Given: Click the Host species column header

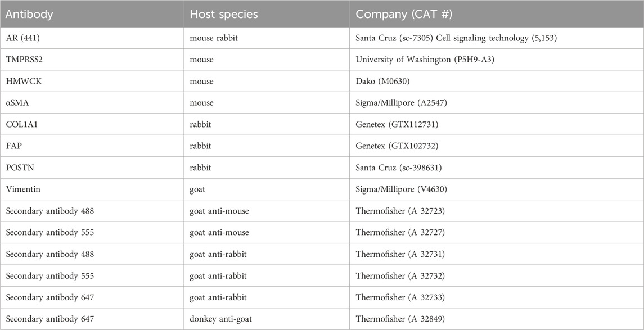Looking at the screenshot, I should tap(224, 14).
